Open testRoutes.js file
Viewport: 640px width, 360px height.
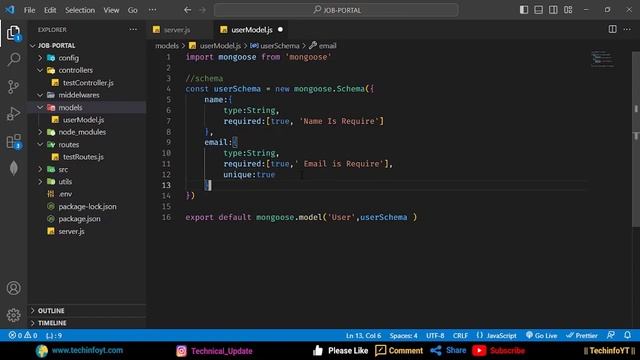pyautogui.click(x=87, y=157)
